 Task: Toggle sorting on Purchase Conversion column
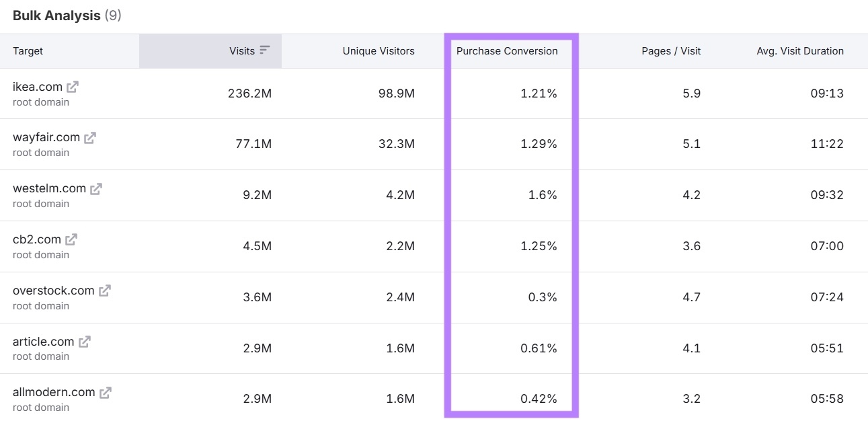click(x=507, y=50)
